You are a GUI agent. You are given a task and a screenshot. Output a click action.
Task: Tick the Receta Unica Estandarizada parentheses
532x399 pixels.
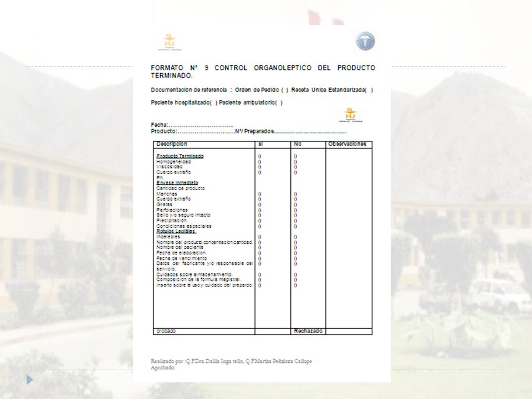369,90
